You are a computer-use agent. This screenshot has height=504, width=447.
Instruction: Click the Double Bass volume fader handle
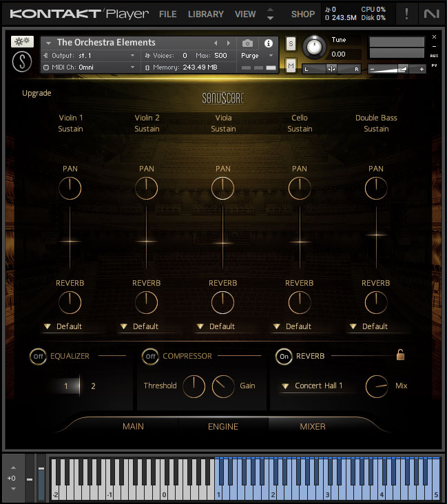(376, 235)
